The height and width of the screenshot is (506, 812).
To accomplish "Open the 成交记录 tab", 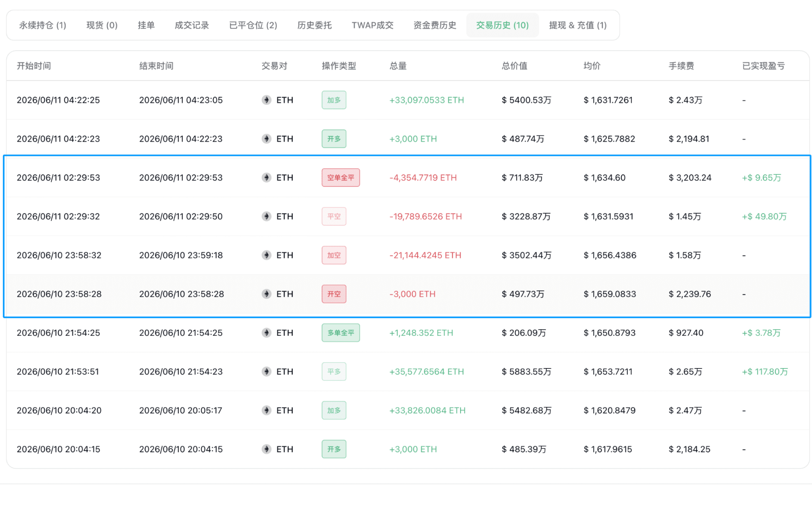I will 192,25.
